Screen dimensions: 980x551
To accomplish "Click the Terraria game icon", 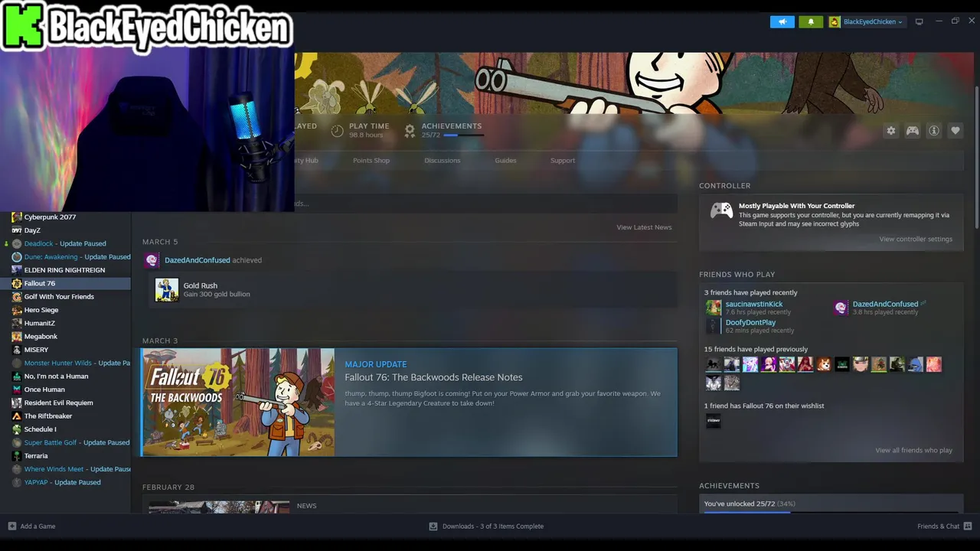I will [x=17, y=456].
